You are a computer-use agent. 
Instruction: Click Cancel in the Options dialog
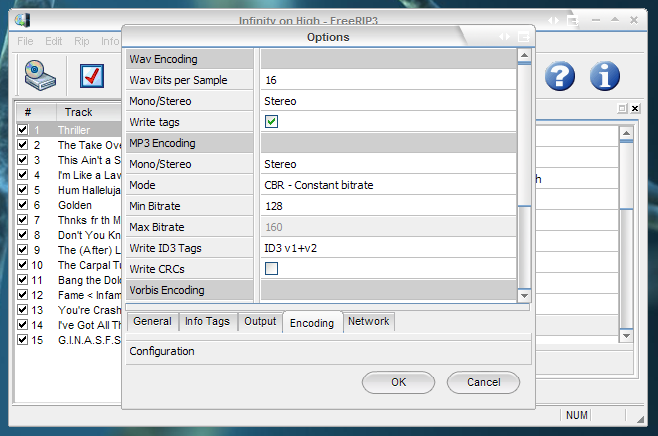click(x=483, y=382)
